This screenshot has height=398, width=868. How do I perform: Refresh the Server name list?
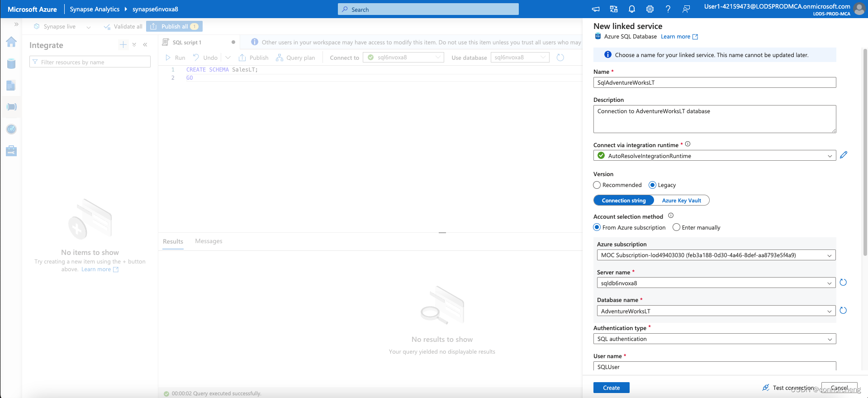click(843, 283)
